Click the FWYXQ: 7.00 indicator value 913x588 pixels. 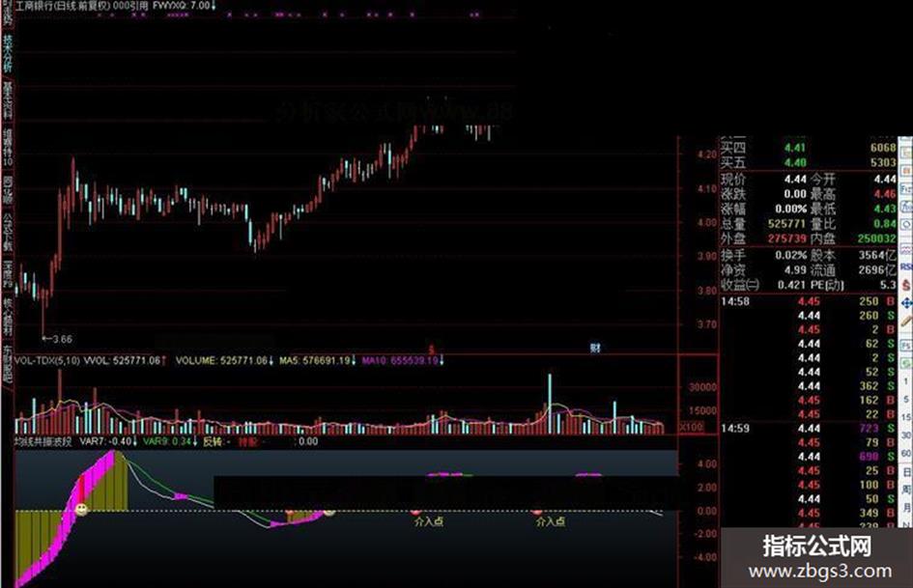point(184,6)
